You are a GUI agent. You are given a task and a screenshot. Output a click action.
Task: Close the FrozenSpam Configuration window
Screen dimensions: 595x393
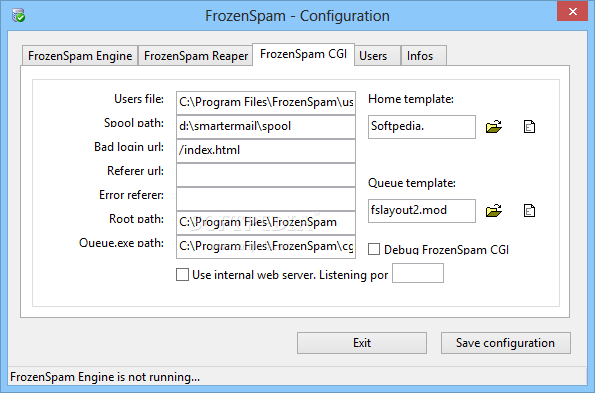tap(573, 11)
